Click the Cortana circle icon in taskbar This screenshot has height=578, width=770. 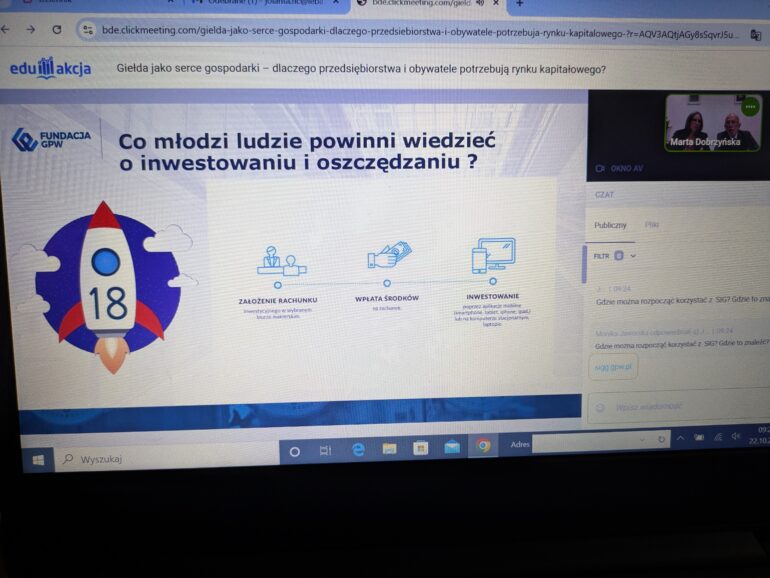click(294, 452)
